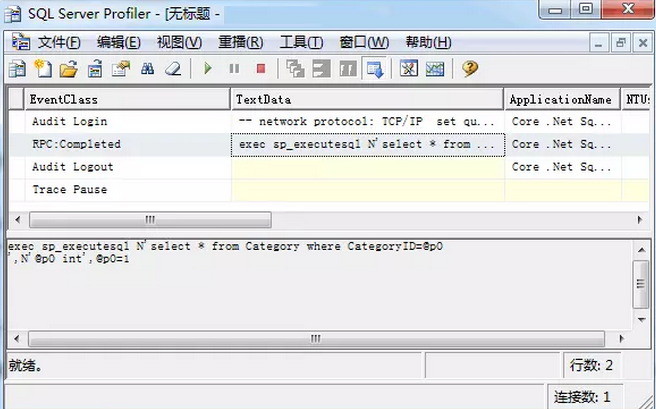The height and width of the screenshot is (409, 656).
Task: Click ApplicationName cell in RPC:Completed row
Action: (563, 144)
